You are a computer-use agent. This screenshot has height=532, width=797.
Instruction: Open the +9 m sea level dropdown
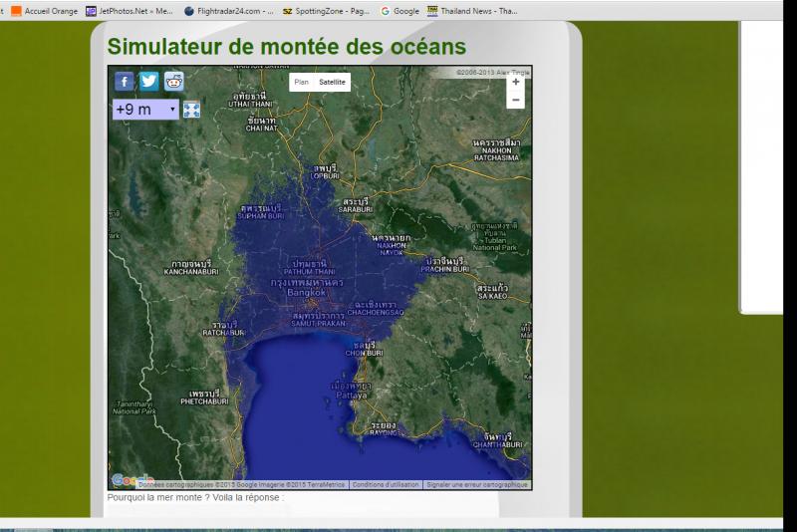click(145, 110)
